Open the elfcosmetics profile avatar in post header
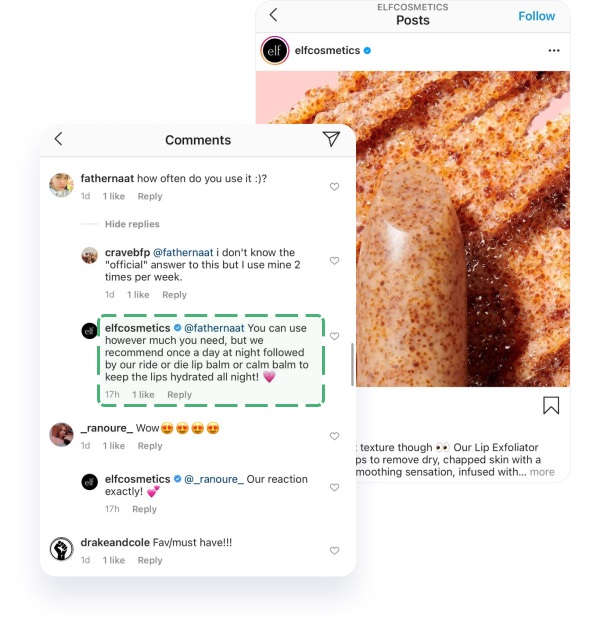Screen dimensions: 600x628 coord(275,50)
